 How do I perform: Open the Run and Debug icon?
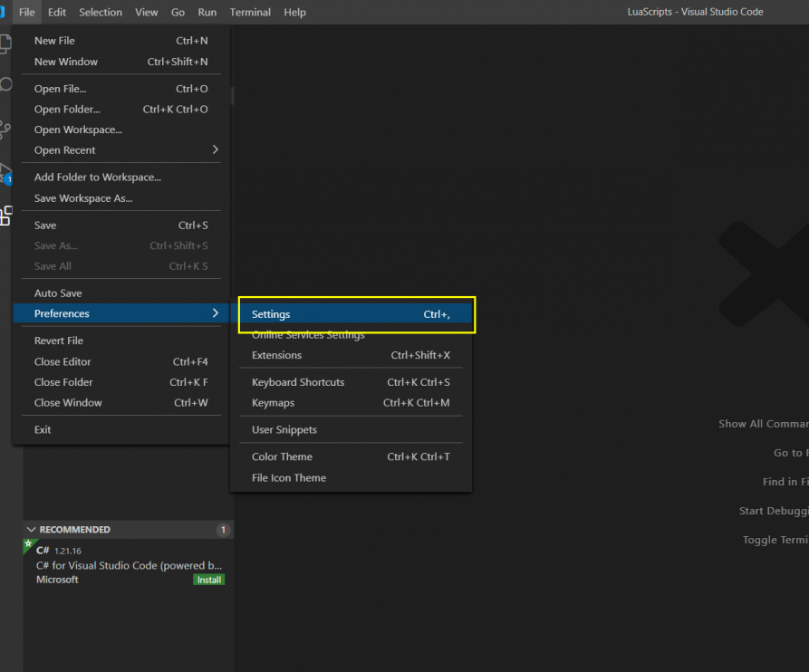pos(5,172)
